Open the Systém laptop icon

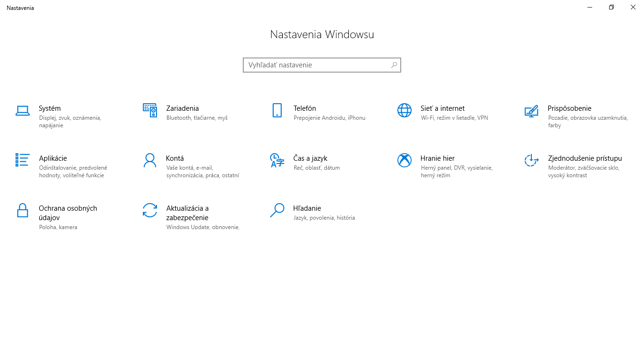pos(23,110)
